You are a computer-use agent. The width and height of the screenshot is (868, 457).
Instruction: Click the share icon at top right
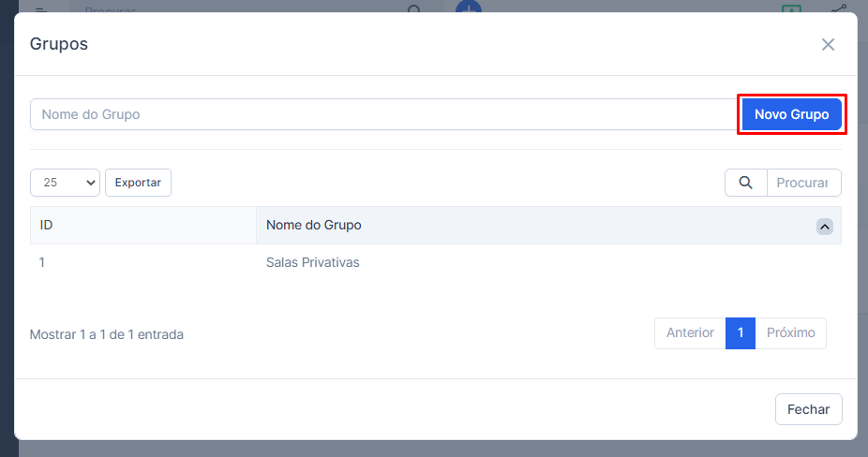pyautogui.click(x=838, y=9)
